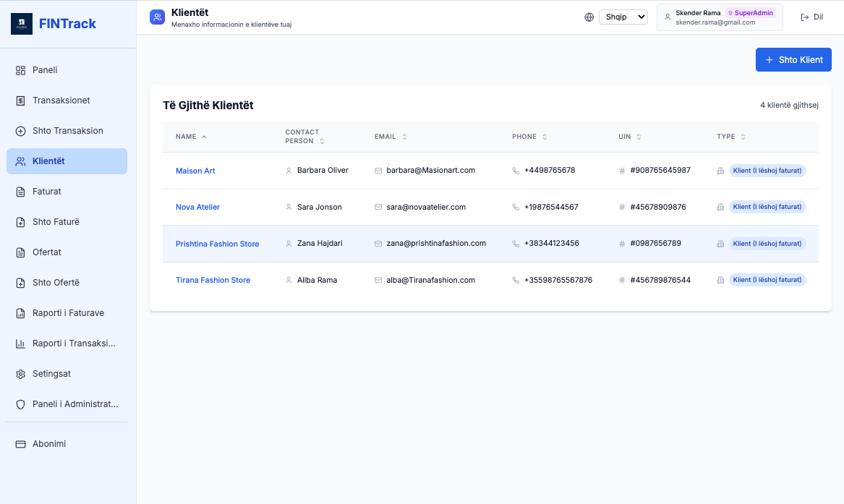Image resolution: width=844 pixels, height=504 pixels.
Task: Open the Prishtina Fashion Store client link
Action: tap(217, 244)
